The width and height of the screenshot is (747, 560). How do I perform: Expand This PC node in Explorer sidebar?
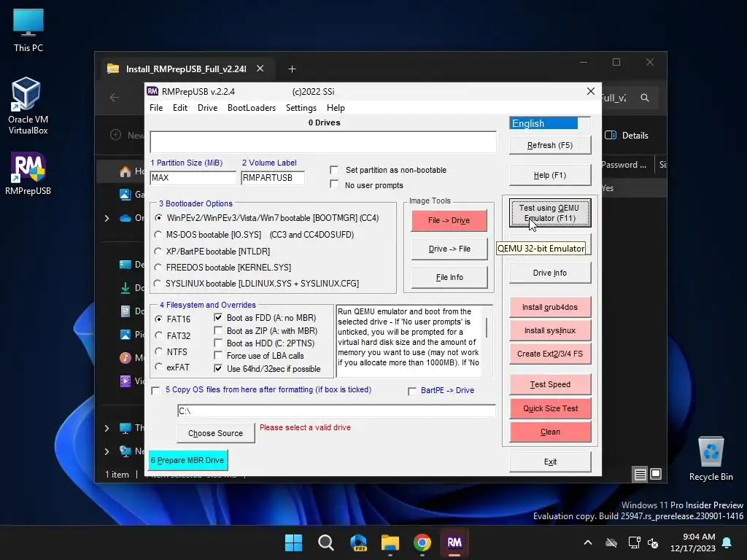pos(107,428)
